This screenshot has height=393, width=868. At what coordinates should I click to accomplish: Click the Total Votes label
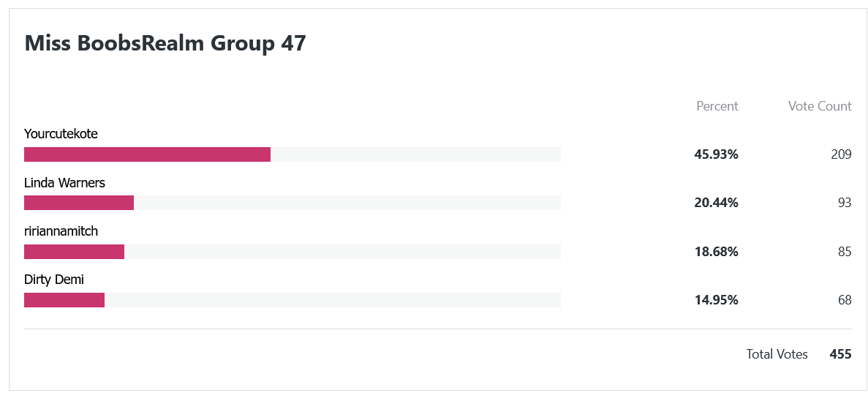[777, 353]
